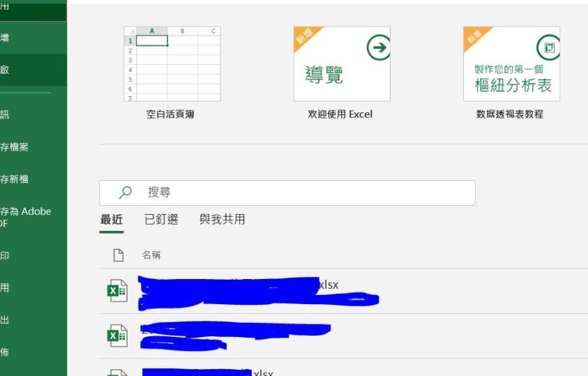The height and width of the screenshot is (376, 588).
Task: Open the 導覽 welcome to Excel template
Action: coord(342,63)
